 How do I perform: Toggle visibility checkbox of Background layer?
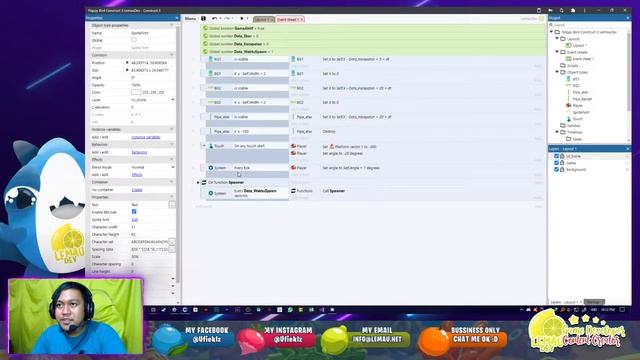pyautogui.click(x=556, y=169)
